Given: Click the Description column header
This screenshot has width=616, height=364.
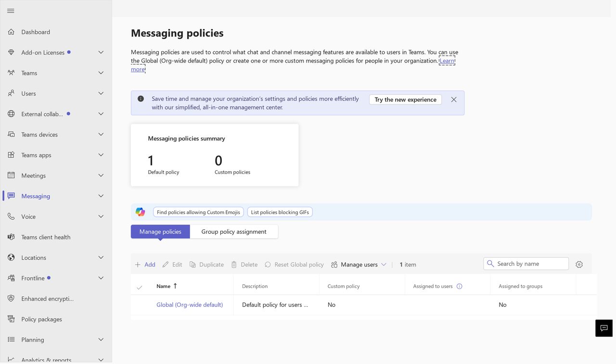Looking at the screenshot, I should tap(255, 286).
